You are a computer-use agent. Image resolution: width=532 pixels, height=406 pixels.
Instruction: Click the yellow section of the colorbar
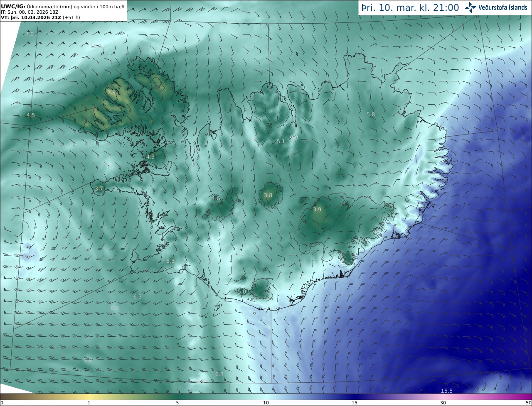[89, 396]
